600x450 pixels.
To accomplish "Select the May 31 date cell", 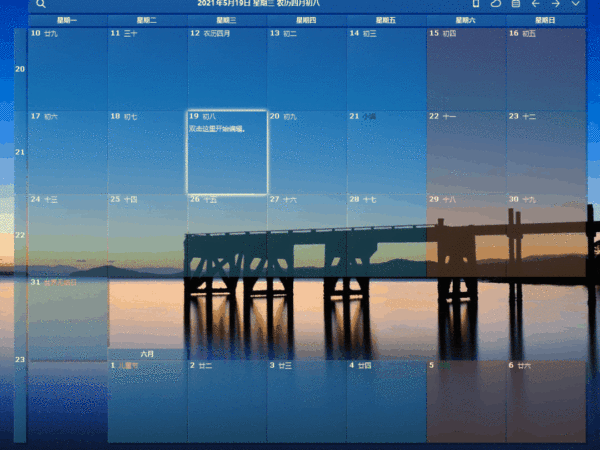I will pyautogui.click(x=67, y=318).
